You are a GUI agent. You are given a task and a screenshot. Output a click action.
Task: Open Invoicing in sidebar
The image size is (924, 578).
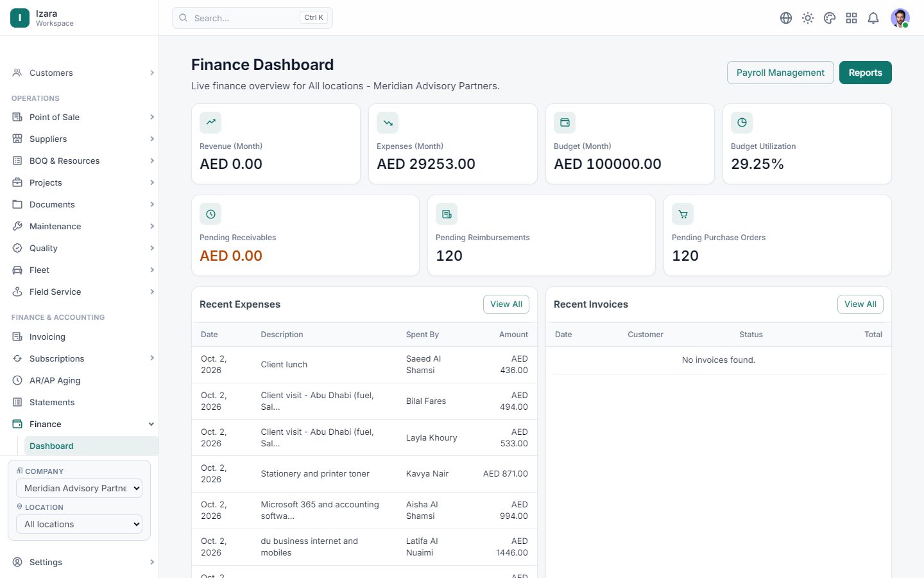tap(80, 337)
